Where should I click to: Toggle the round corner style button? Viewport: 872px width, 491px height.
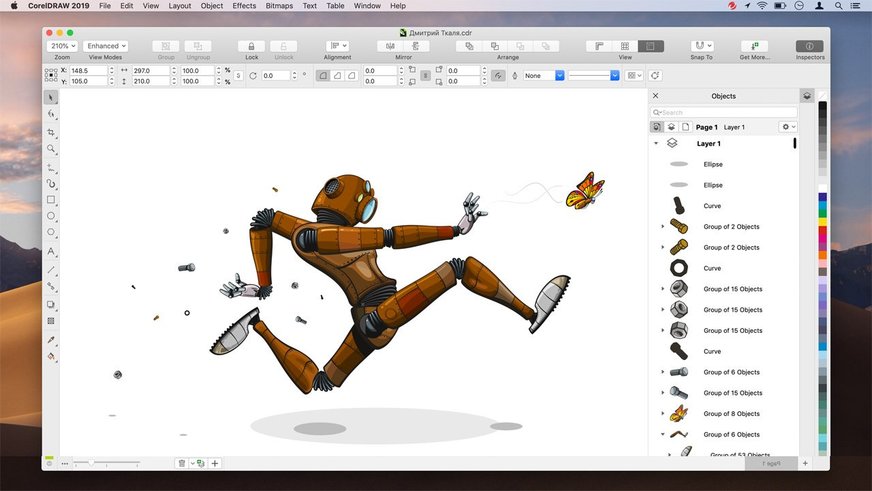[323, 75]
